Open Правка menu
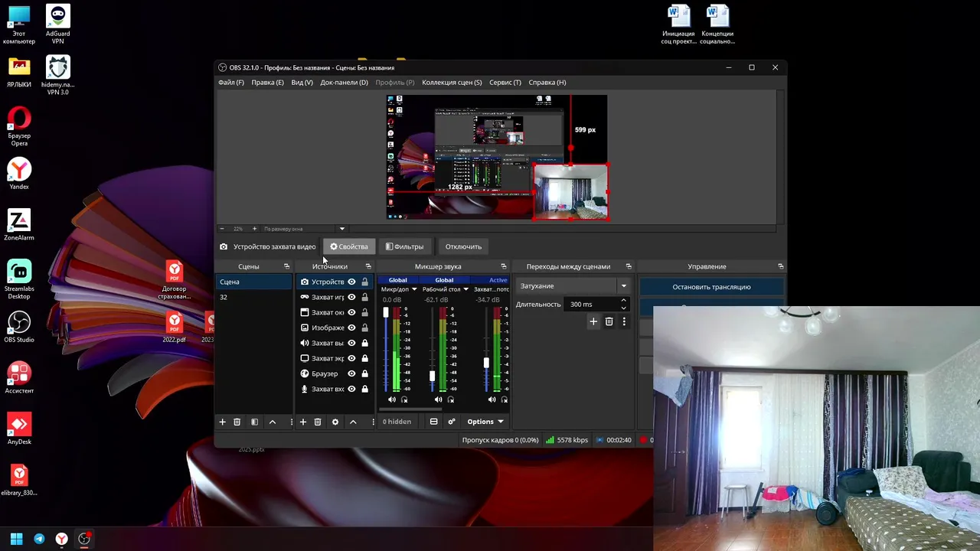980x551 pixels. tap(267, 82)
